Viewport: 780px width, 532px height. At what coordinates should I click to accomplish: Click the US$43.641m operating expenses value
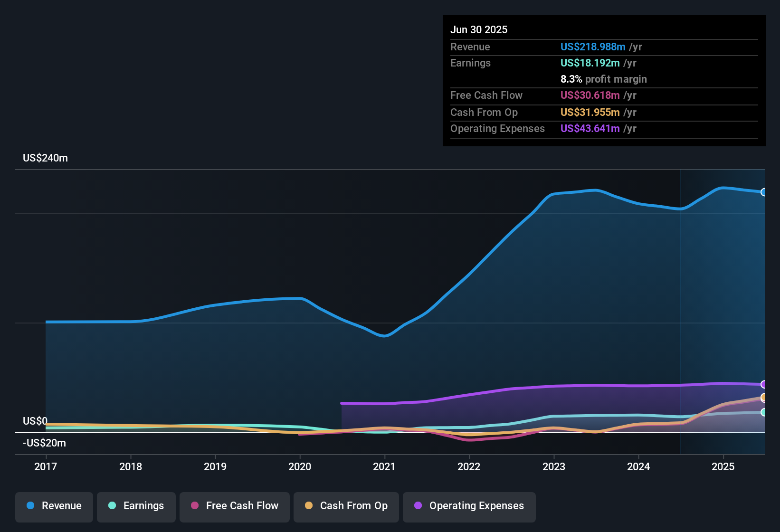[x=590, y=128]
